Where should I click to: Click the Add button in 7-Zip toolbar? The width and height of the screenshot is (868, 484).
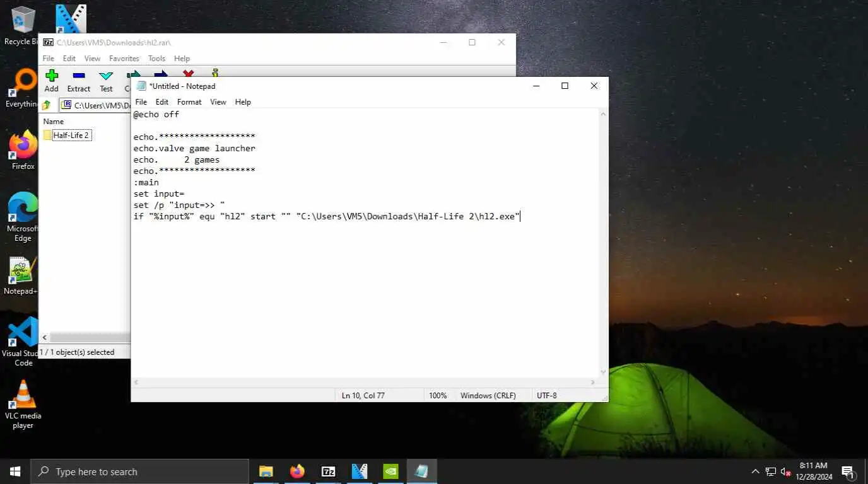tap(52, 81)
